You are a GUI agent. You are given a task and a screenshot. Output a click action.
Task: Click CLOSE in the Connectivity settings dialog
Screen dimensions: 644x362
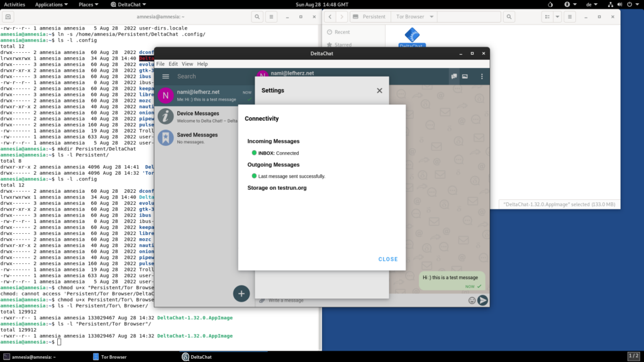point(387,259)
